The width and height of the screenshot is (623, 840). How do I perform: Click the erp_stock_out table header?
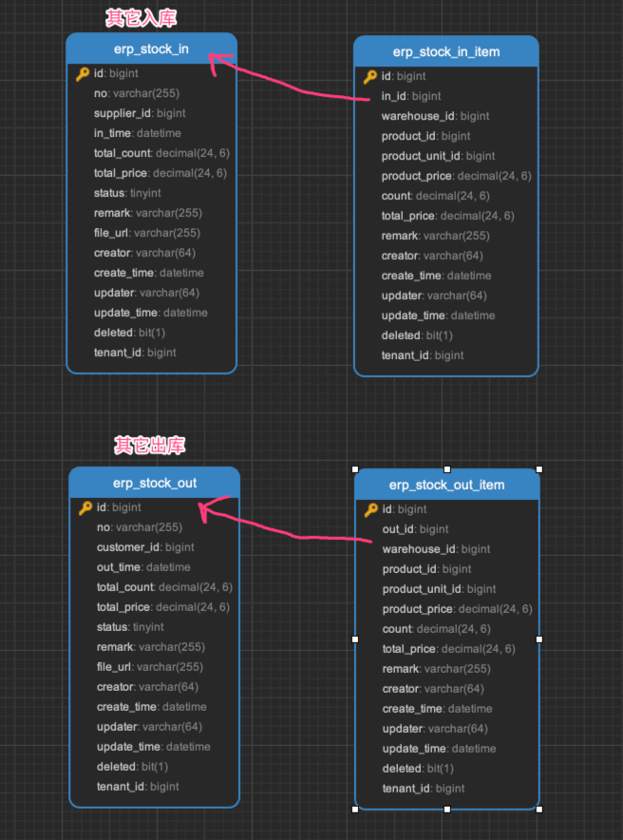point(154,483)
